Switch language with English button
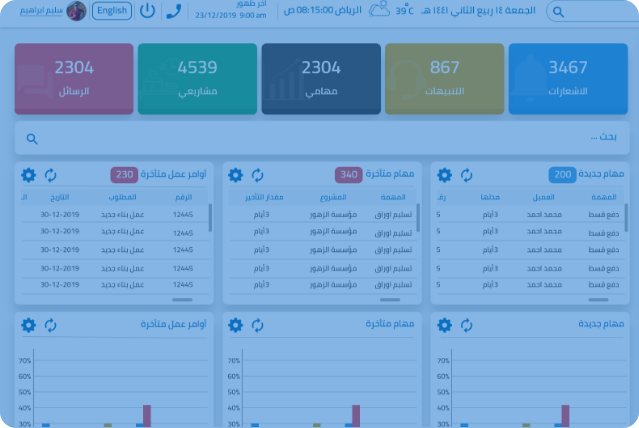Screen dimensions: 639x428 pyautogui.click(x=112, y=11)
